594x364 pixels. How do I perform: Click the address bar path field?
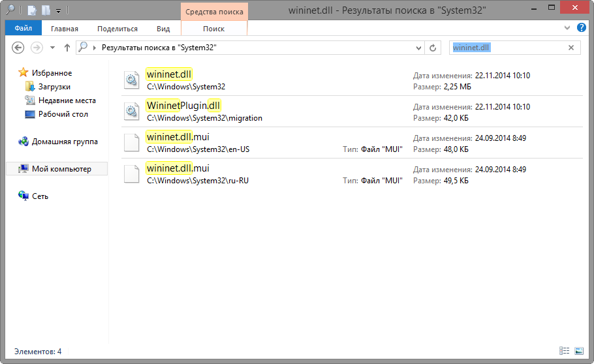pos(250,48)
